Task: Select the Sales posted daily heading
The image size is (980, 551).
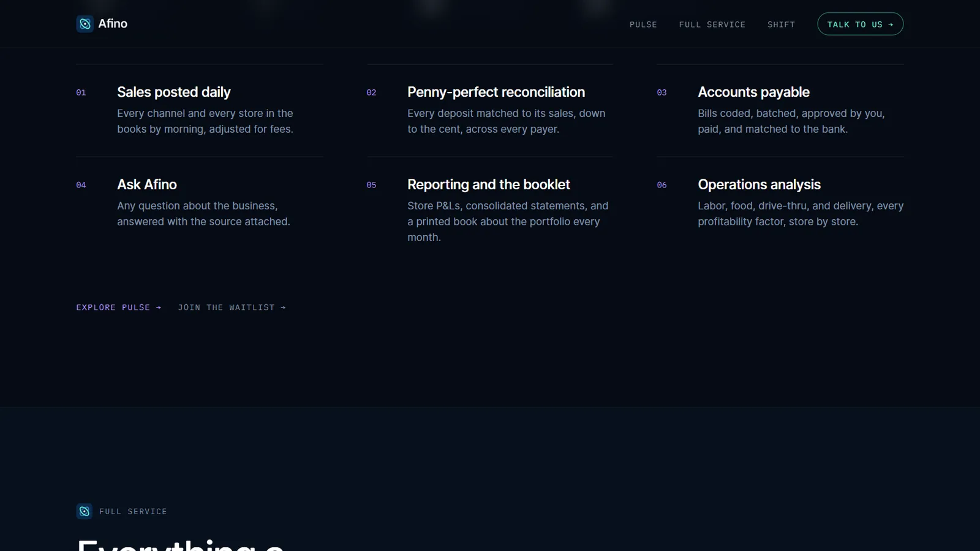Action: click(174, 92)
